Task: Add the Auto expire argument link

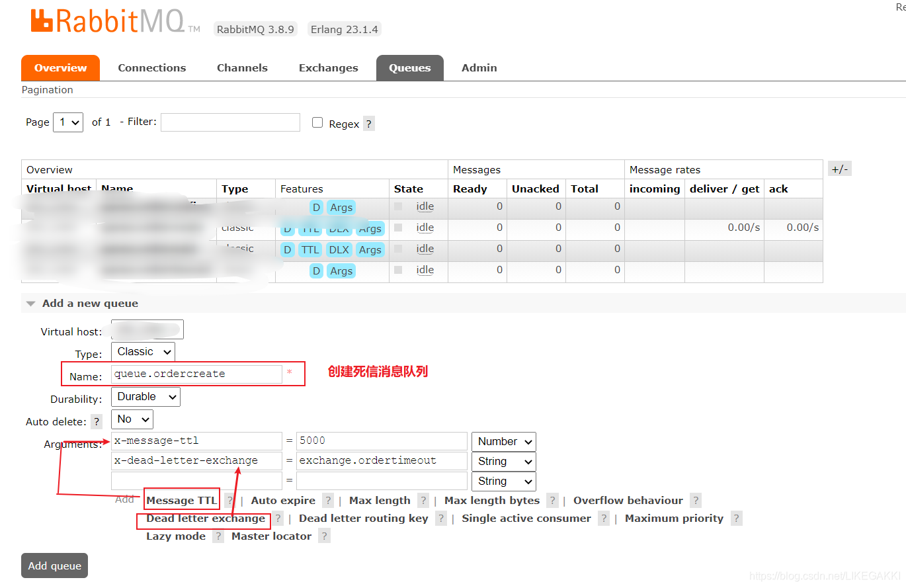Action: [x=283, y=501]
